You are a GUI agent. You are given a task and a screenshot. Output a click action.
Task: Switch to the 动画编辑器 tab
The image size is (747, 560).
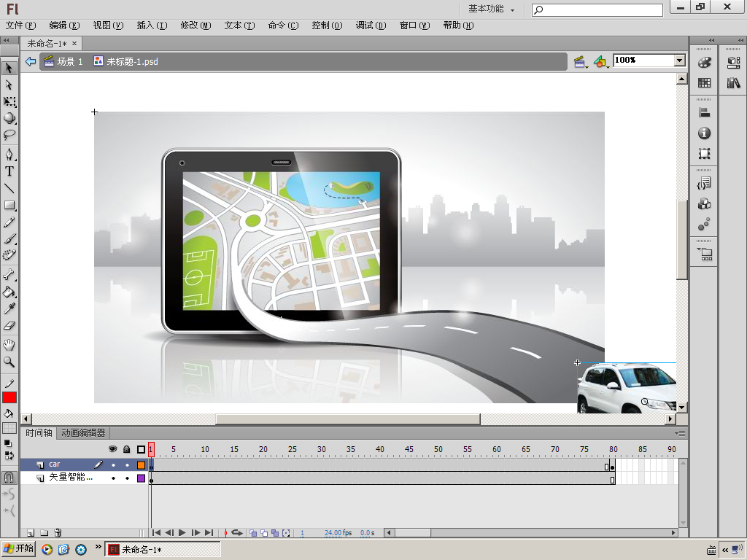pyautogui.click(x=83, y=433)
